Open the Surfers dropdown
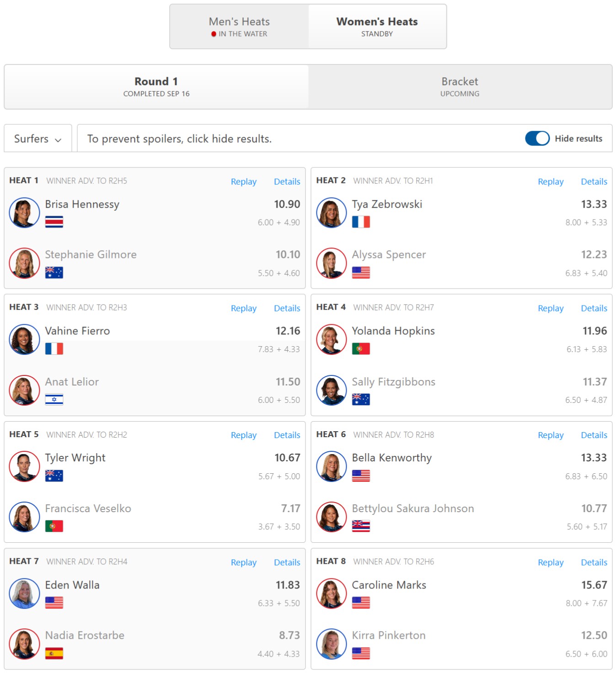 [38, 138]
